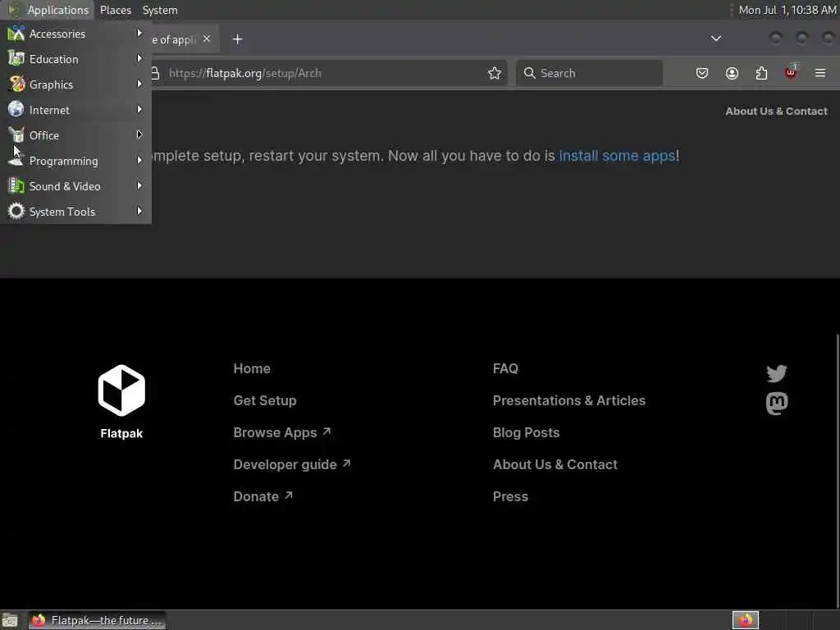Click the clock showing Mon Jul 1
Screen dimensions: 840x630
(x=787, y=10)
